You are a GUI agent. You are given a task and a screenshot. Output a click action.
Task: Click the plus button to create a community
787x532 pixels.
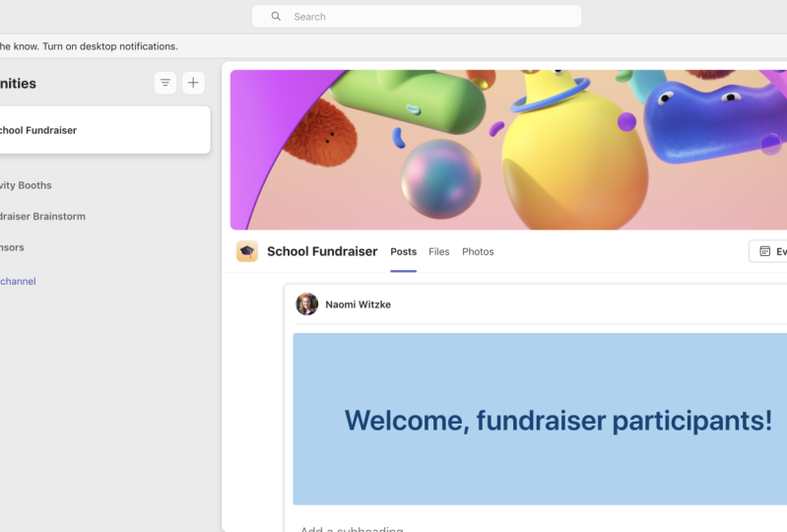coord(193,83)
